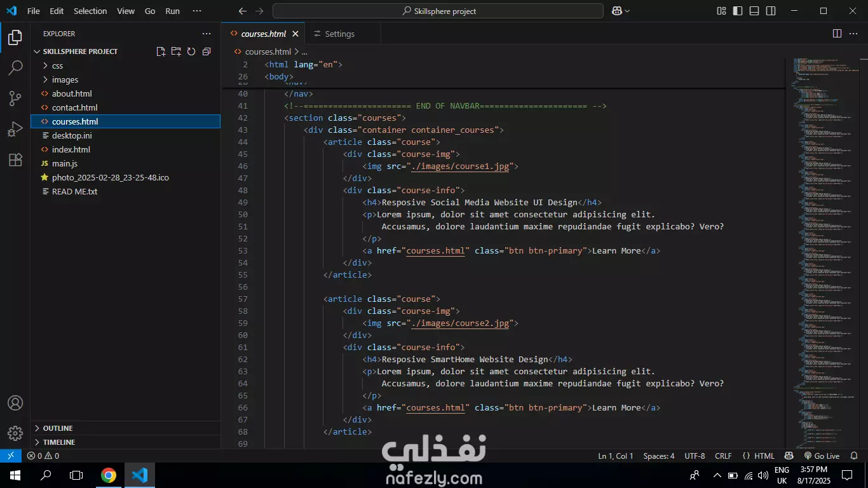868x488 pixels.
Task: Expand the images folder
Action: [125, 79]
